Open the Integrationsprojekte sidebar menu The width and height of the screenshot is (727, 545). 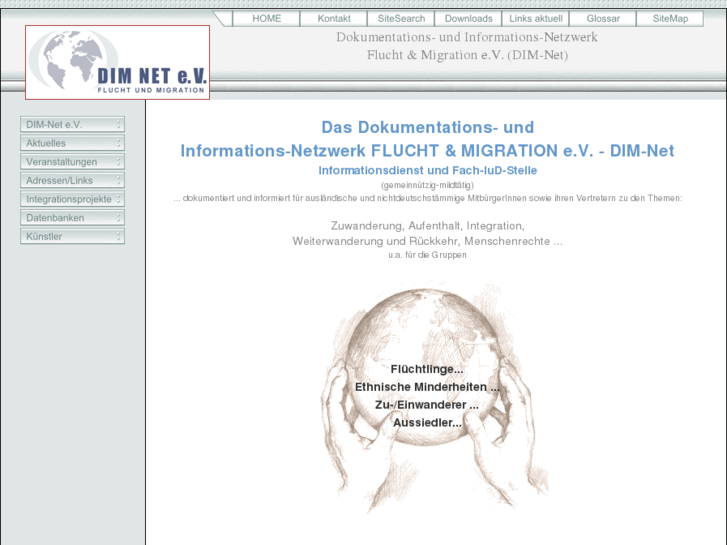point(72,199)
